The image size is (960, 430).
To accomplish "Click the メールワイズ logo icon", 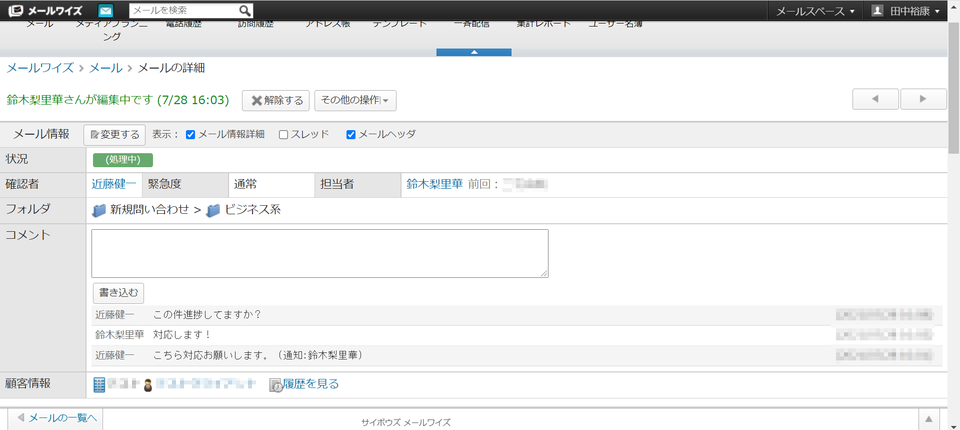I will [x=16, y=10].
